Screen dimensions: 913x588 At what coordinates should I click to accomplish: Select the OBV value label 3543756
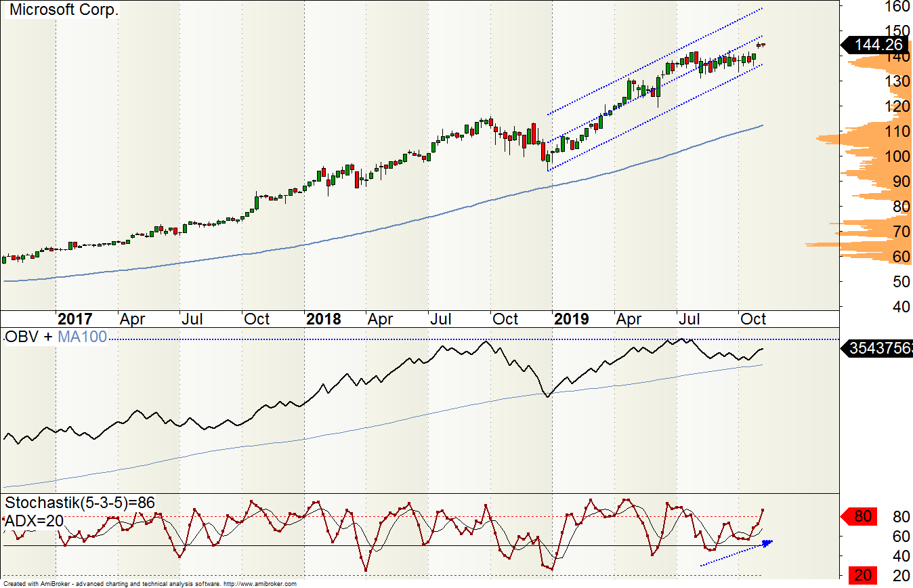pyautogui.click(x=876, y=349)
